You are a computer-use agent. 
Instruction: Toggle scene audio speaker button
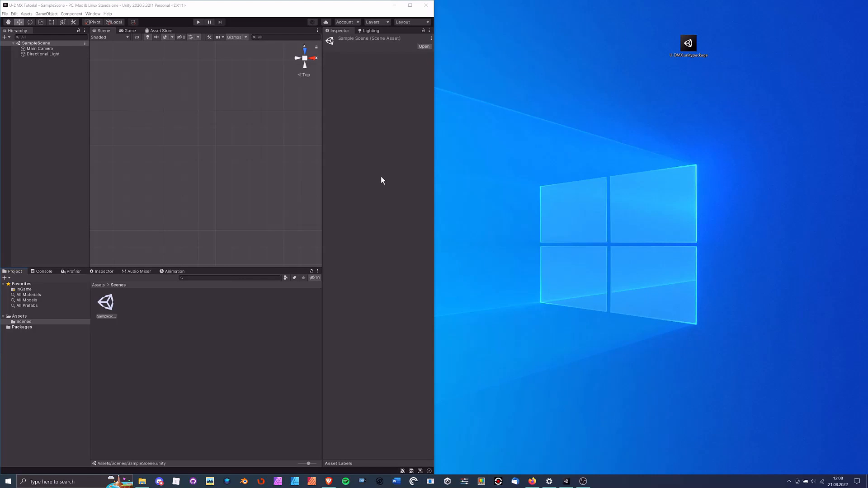156,37
